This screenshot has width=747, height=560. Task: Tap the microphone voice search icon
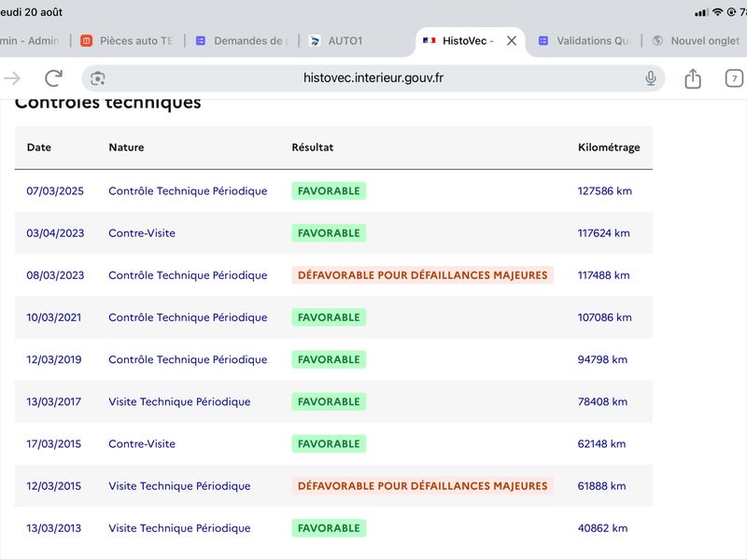coord(651,78)
